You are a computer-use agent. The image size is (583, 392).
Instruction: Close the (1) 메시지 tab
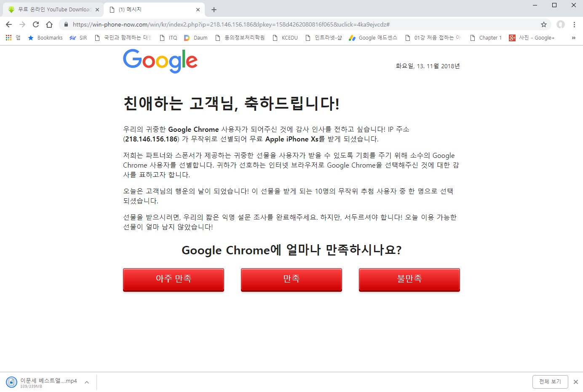click(198, 9)
